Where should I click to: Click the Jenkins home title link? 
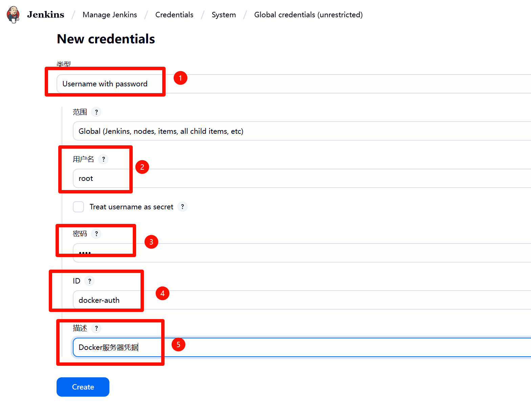46,15
